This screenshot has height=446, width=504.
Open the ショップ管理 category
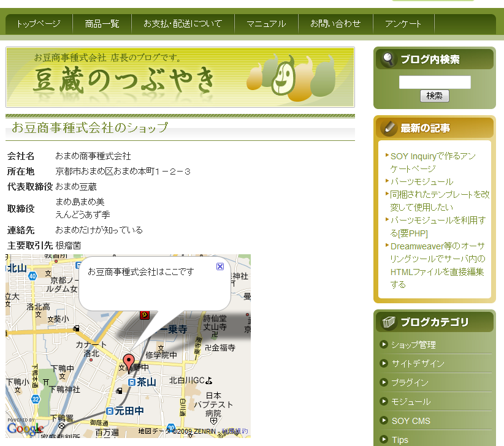(x=413, y=345)
